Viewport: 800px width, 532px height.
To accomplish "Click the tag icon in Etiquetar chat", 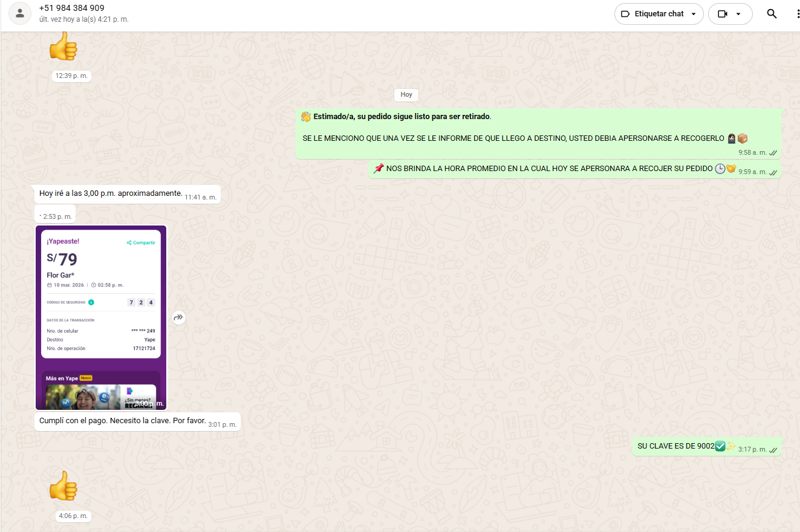I will (625, 14).
